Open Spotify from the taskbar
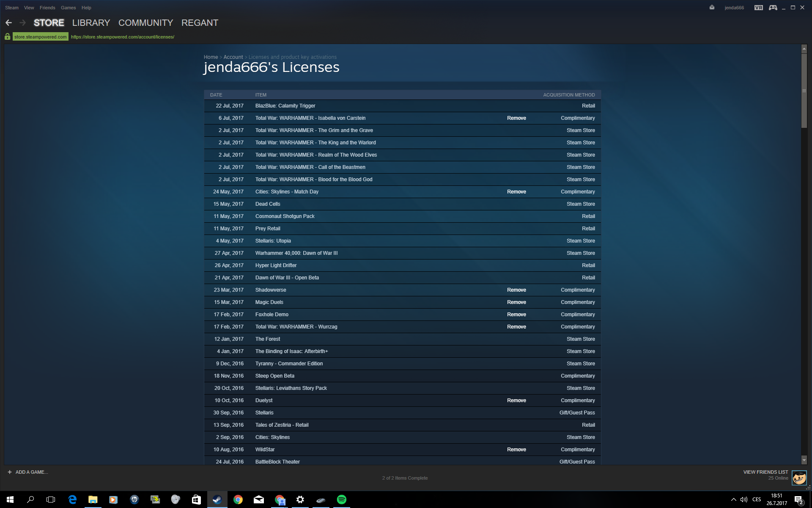The image size is (812, 508). coord(341,500)
